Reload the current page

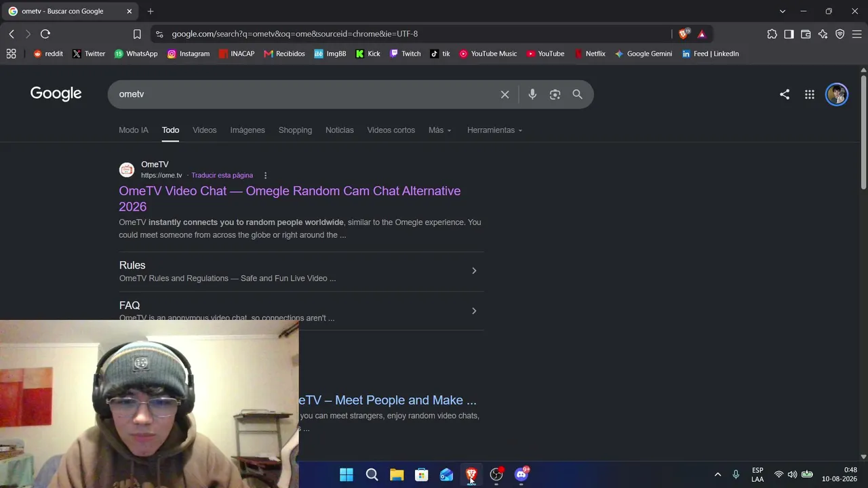coord(45,34)
